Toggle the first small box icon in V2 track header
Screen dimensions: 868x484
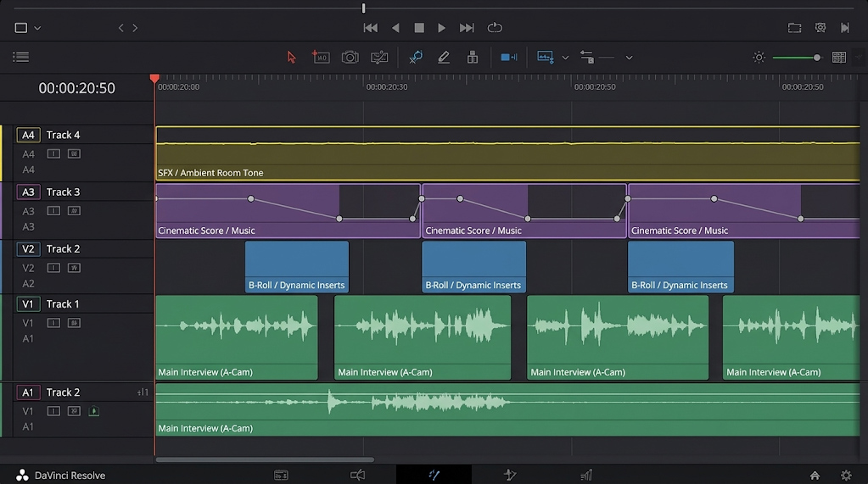tap(53, 268)
